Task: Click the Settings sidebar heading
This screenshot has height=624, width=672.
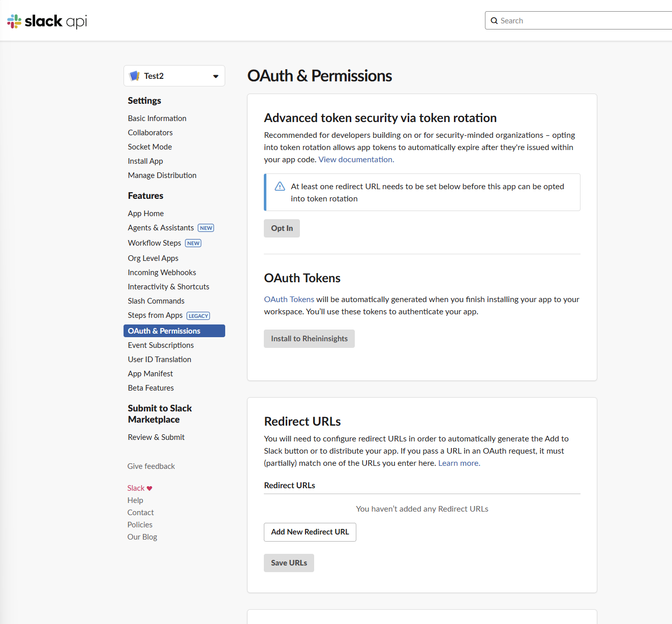Action: tap(144, 101)
